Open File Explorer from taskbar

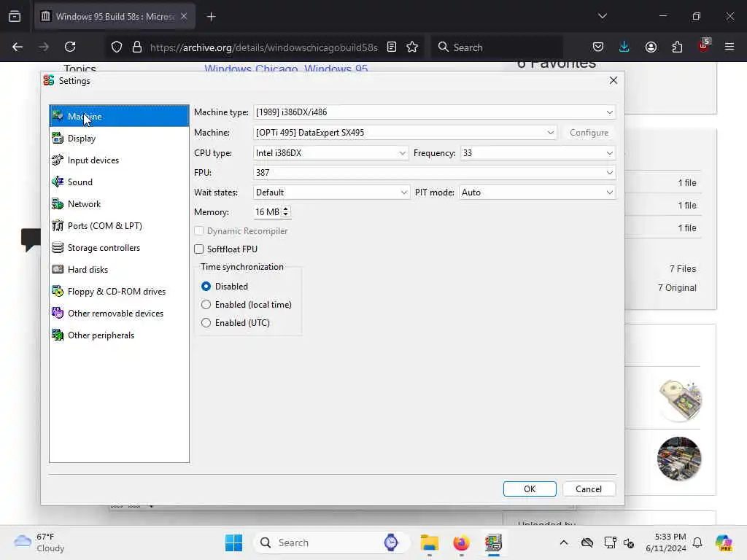click(x=429, y=542)
